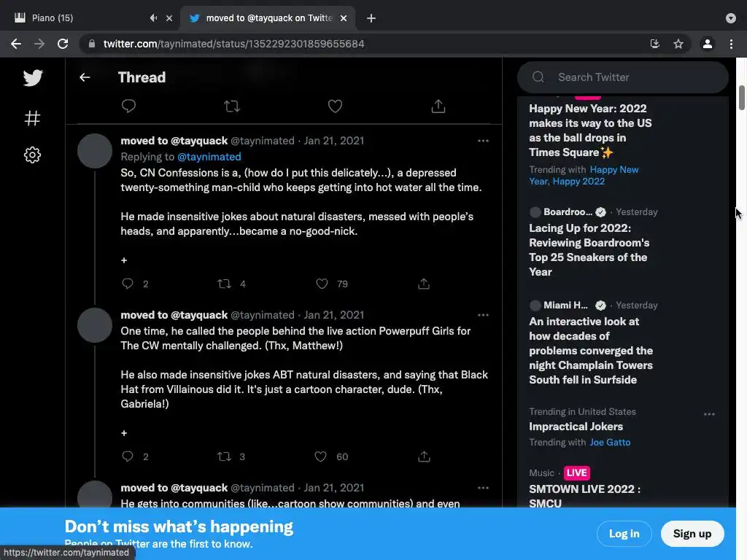
Task: Bookmark page with star icon
Action: point(678,44)
